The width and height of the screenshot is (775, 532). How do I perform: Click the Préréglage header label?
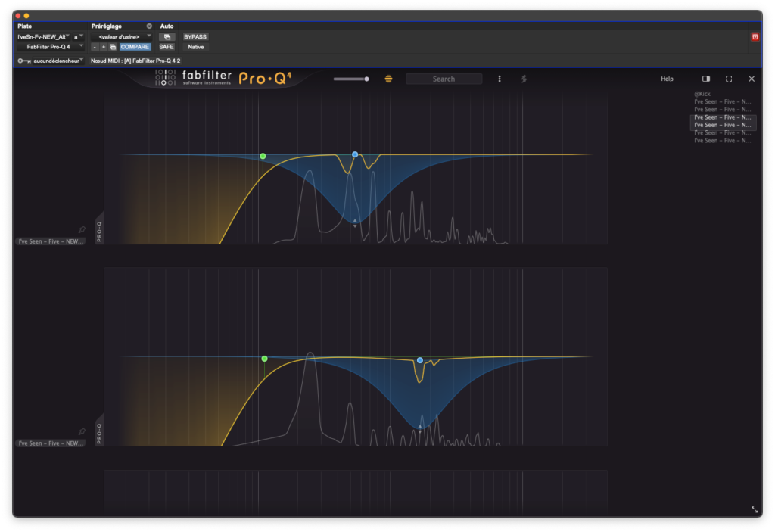click(106, 26)
